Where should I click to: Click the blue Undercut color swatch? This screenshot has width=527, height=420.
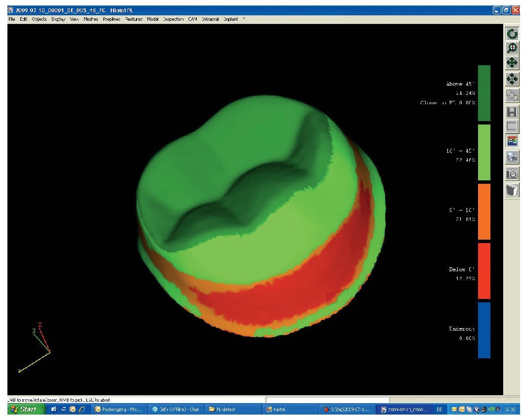[x=484, y=330]
